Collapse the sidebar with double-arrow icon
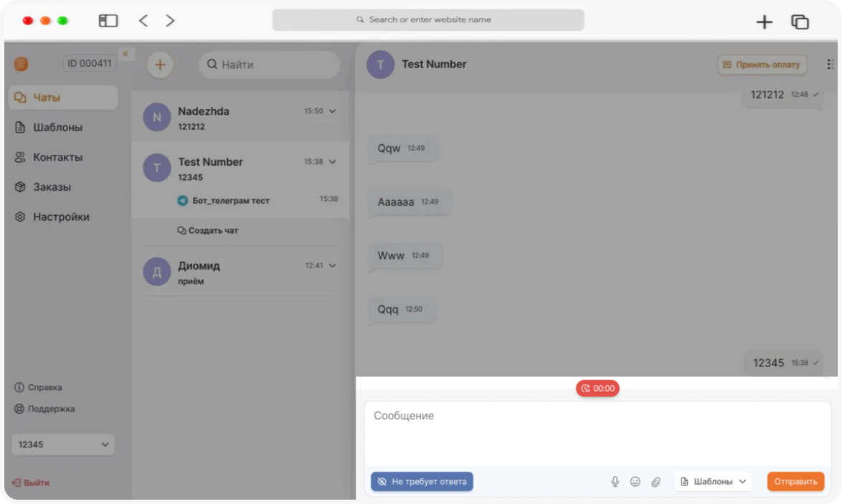Image resolution: width=842 pixels, height=504 pixels. pos(125,54)
